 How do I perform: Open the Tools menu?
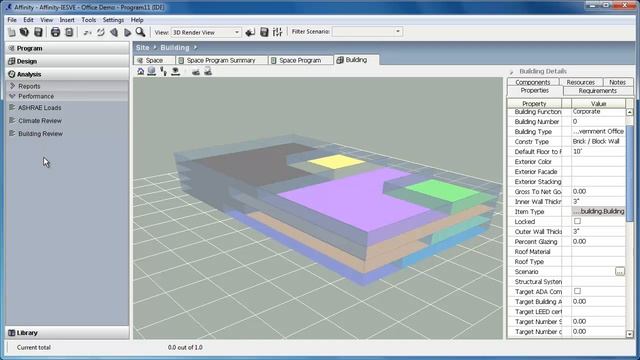pyautogui.click(x=89, y=20)
